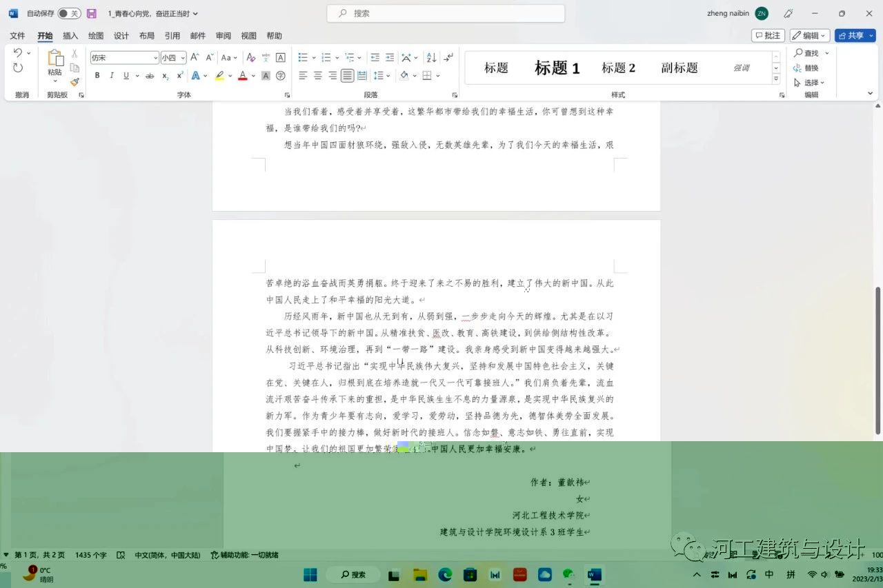Click the paragraph shading fill button

[x=404, y=76]
